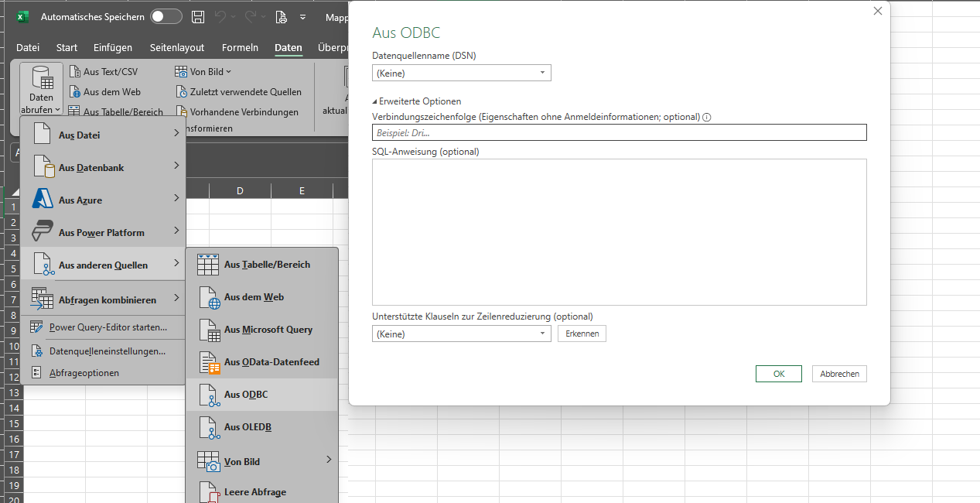Open Datenquelleneinstellungen from the menu
This screenshot has height=503, width=980.
coord(103,351)
